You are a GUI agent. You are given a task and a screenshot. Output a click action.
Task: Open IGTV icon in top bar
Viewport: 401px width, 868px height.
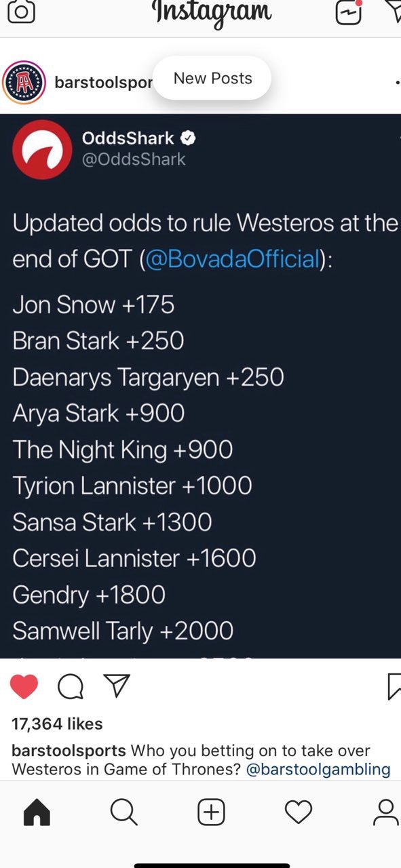point(349,12)
